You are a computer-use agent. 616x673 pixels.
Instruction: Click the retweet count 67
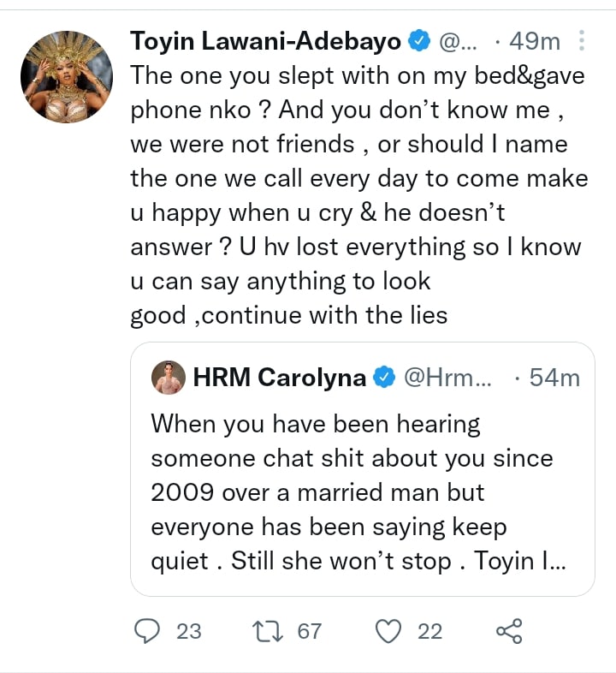click(x=309, y=632)
